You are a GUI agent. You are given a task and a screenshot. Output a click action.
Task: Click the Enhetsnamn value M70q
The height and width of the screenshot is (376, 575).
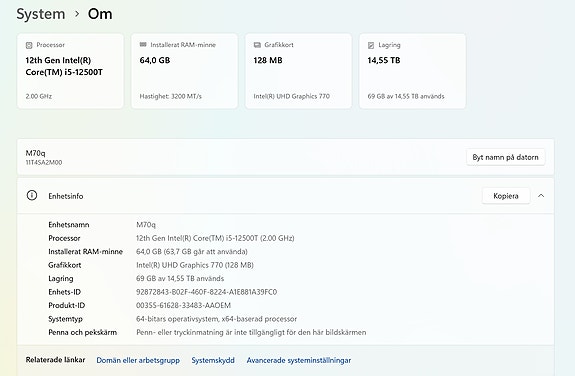pyautogui.click(x=146, y=224)
